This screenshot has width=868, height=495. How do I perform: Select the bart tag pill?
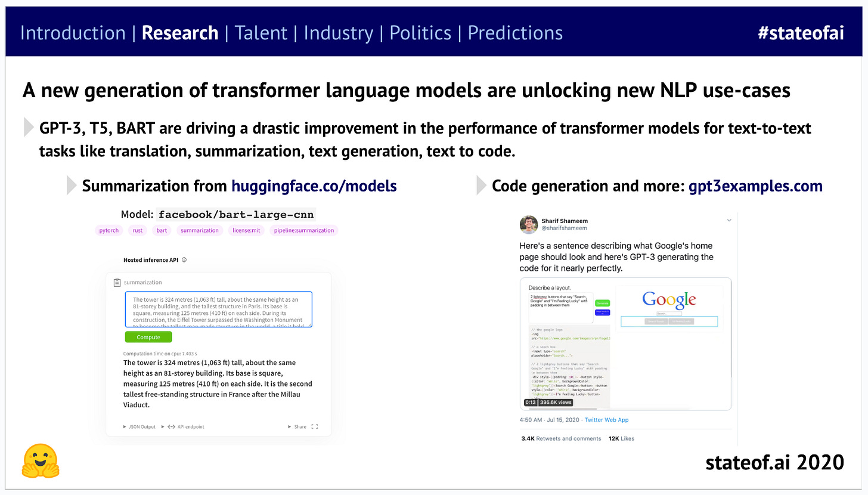[x=162, y=230]
